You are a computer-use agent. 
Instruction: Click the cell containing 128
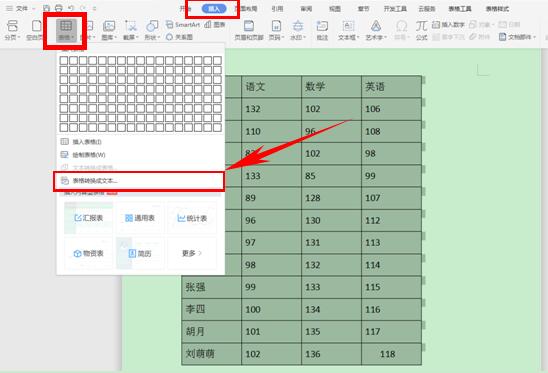[331, 198]
